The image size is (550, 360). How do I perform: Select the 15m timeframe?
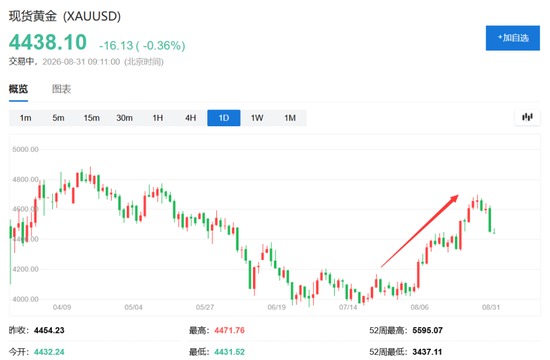point(91,118)
